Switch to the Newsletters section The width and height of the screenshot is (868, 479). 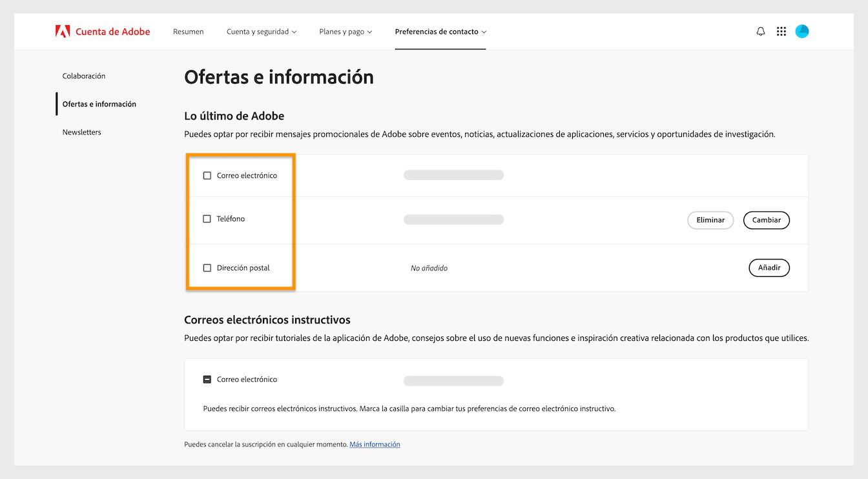[81, 132]
